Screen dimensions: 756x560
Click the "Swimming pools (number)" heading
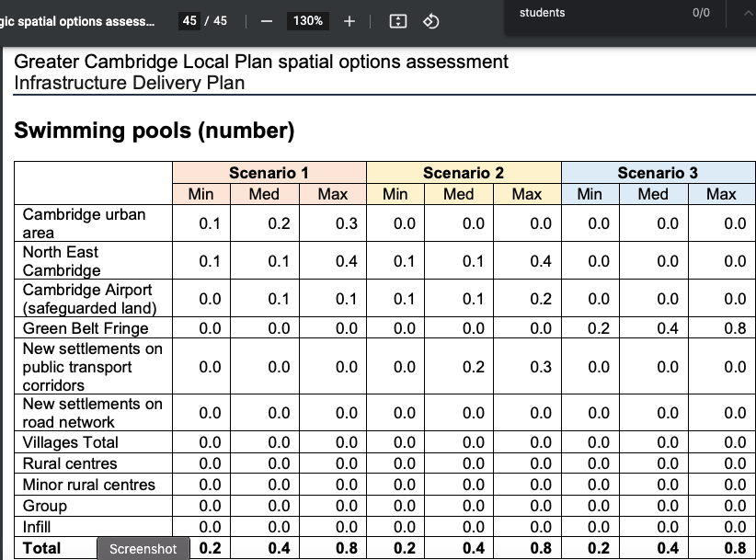point(154,131)
